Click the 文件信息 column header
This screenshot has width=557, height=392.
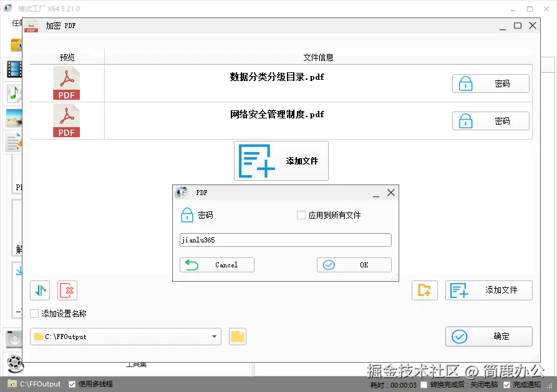[318, 57]
